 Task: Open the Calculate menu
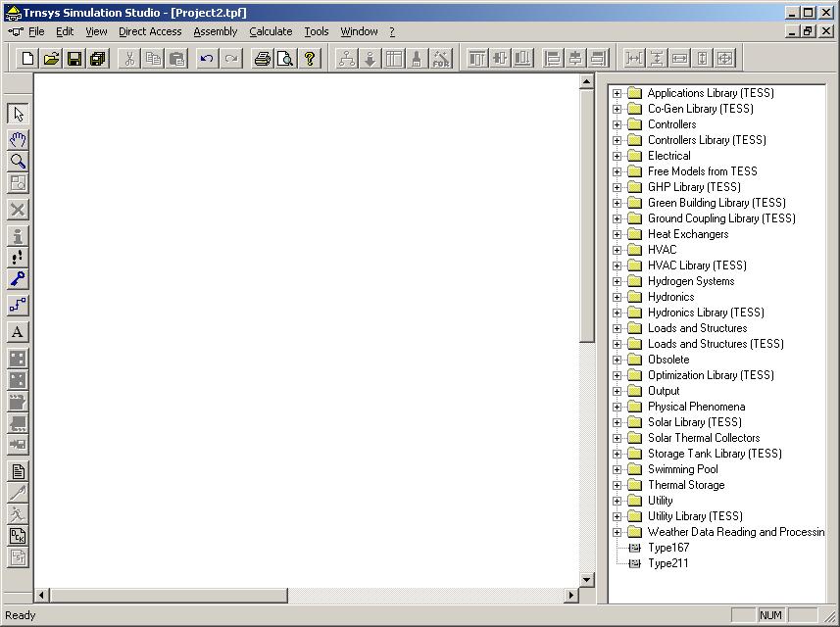pyautogui.click(x=271, y=31)
